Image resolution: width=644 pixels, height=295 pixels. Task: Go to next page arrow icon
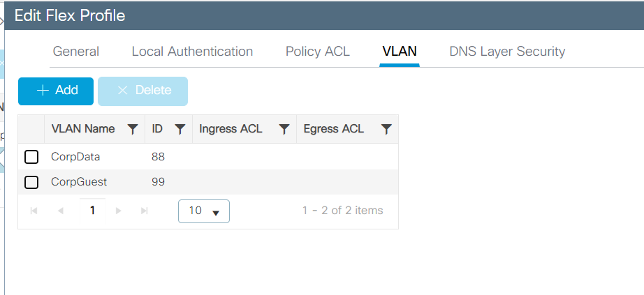coord(119,211)
